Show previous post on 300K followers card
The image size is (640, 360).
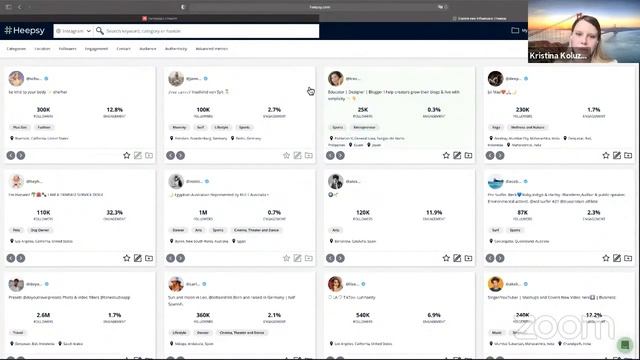[11, 156]
